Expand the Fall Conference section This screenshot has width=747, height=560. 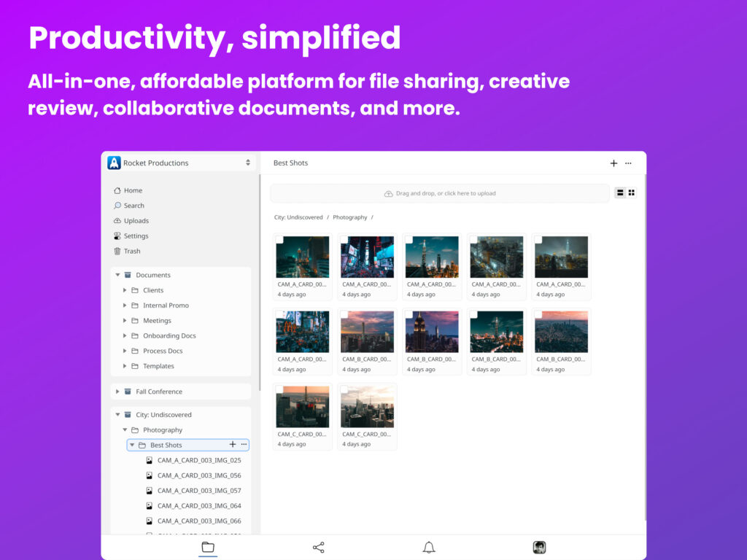pos(117,392)
